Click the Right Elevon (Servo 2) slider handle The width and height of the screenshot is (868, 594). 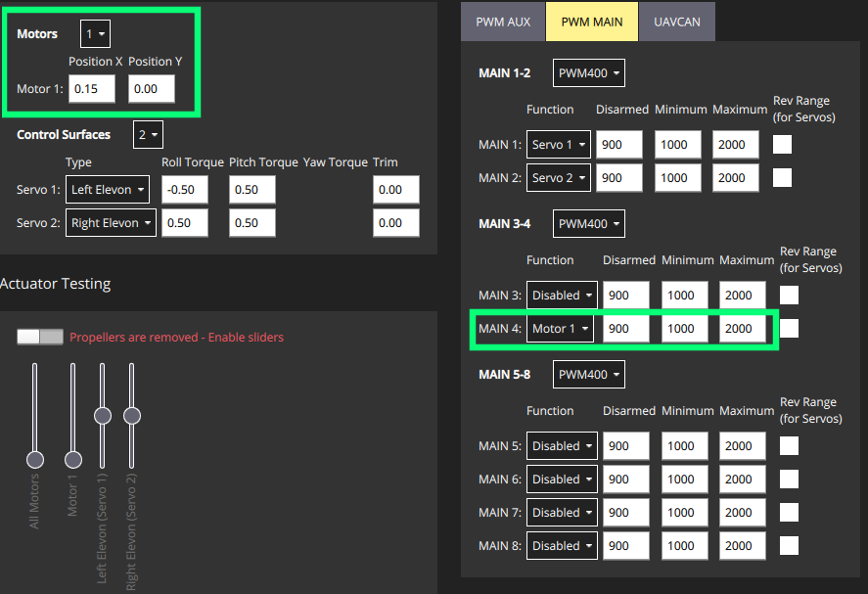tap(132, 415)
